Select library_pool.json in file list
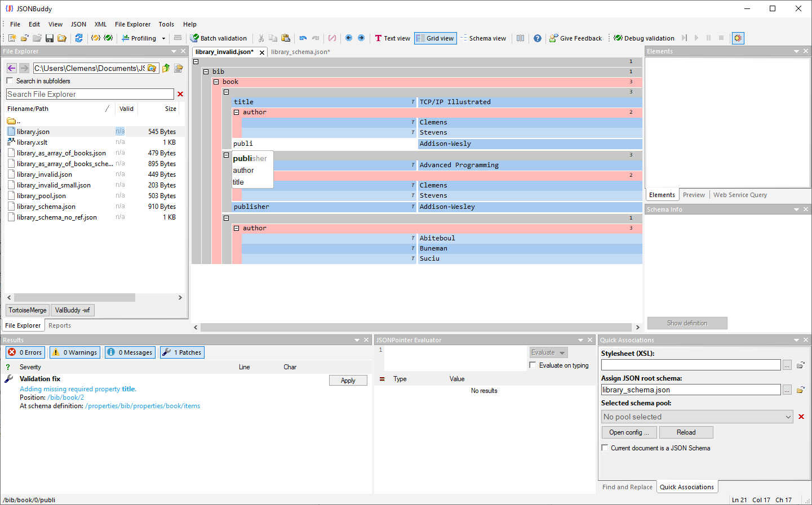The width and height of the screenshot is (812, 505). [x=41, y=196]
